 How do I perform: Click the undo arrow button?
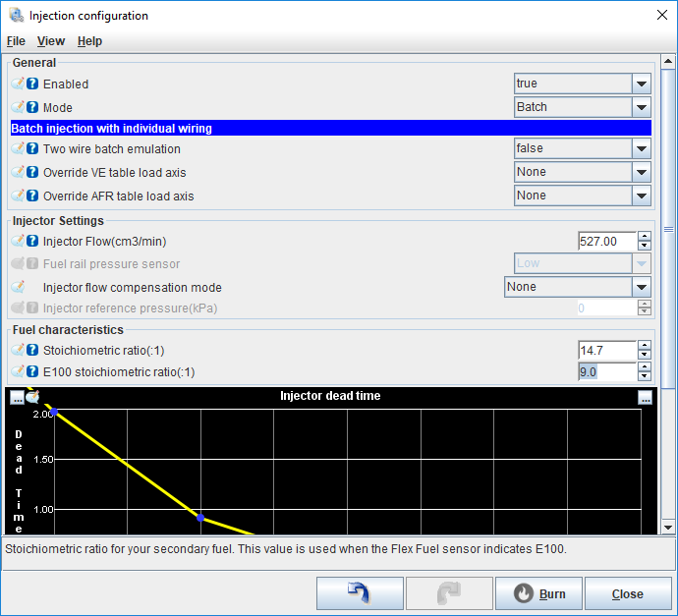[360, 593]
